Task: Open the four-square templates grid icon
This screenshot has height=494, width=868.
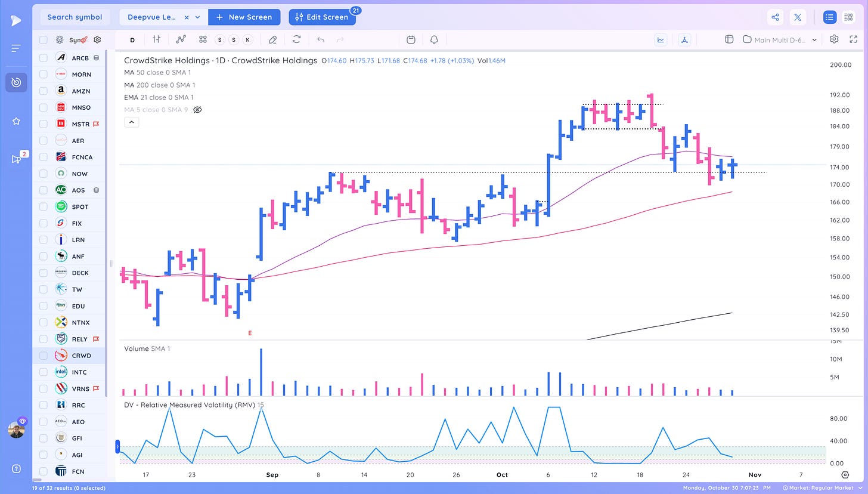Action: (x=203, y=39)
